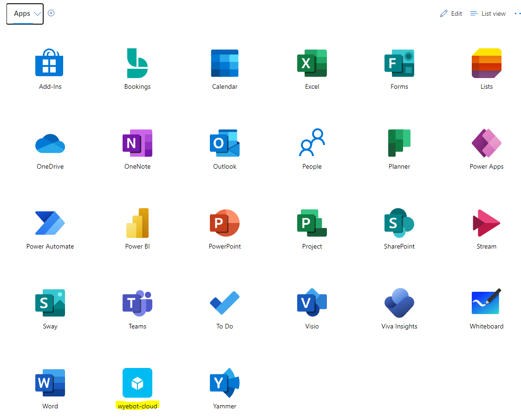Open the Lists app icon
Viewport: 521px width, 420px height.
487,63
